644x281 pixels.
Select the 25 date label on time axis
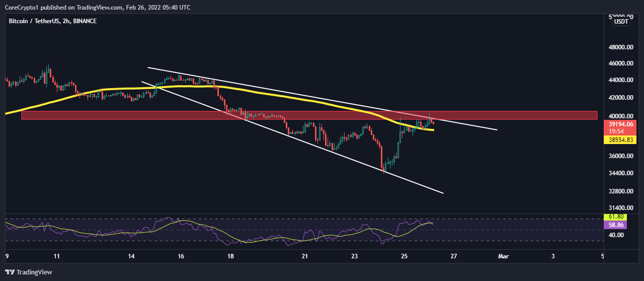click(x=405, y=256)
